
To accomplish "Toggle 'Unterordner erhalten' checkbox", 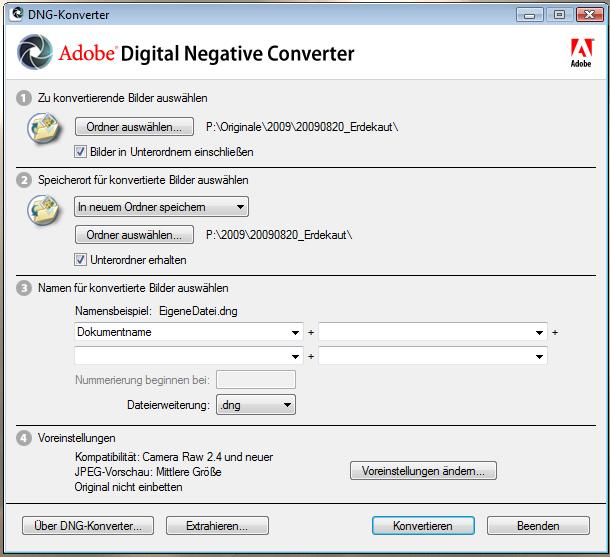I will (81, 260).
